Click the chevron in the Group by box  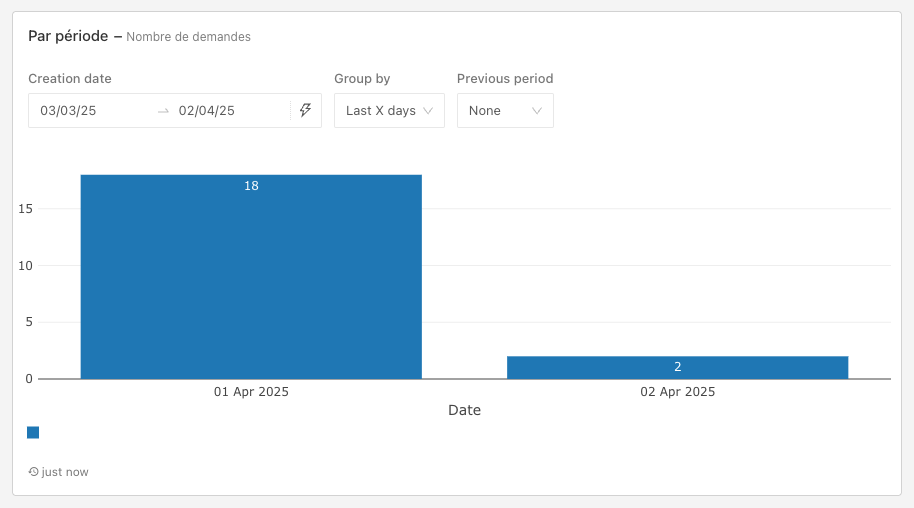(x=429, y=111)
